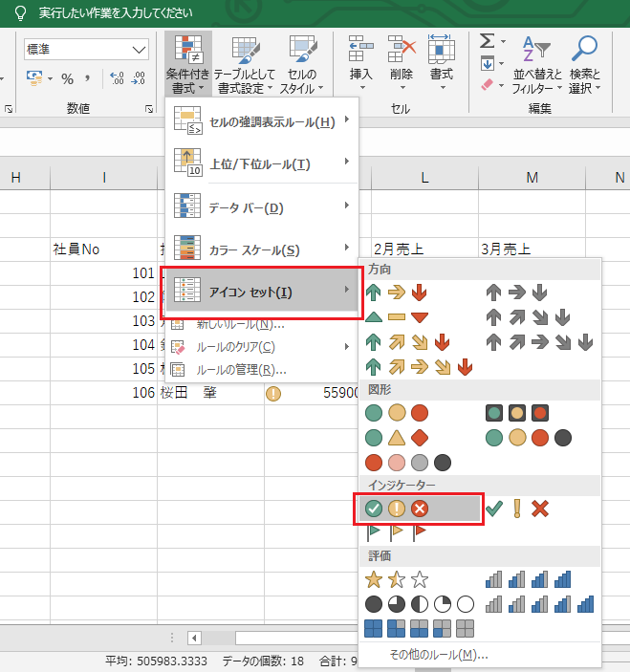Select five boxes rating icon set
This screenshot has width=630, height=672.
419,629
